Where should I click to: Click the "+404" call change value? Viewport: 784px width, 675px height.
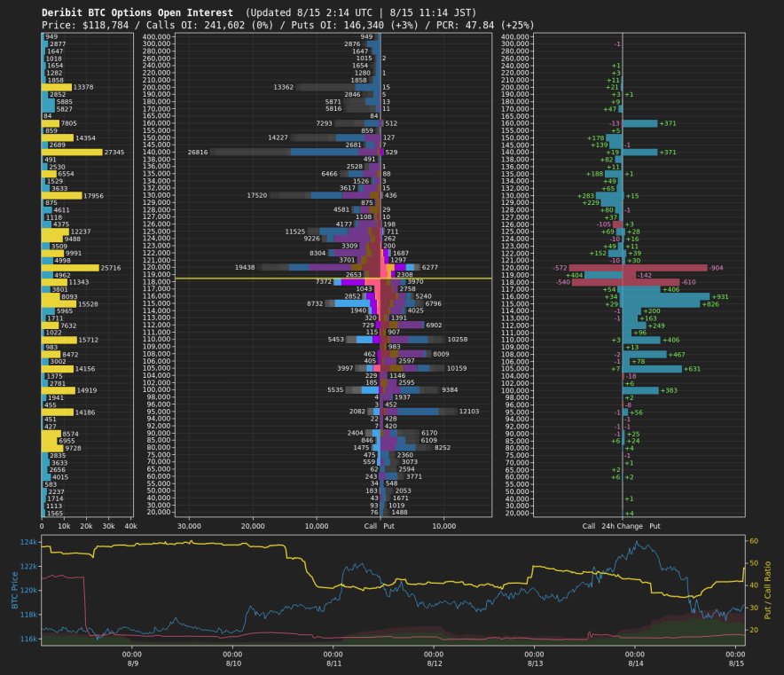pyautogui.click(x=575, y=276)
